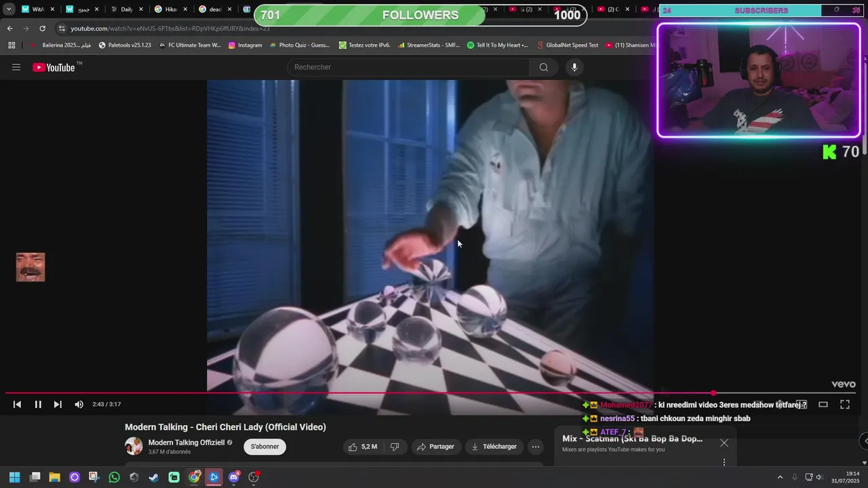The height and width of the screenshot is (488, 868).
Task: Start voice search with microphone icon
Action: click(x=574, y=67)
